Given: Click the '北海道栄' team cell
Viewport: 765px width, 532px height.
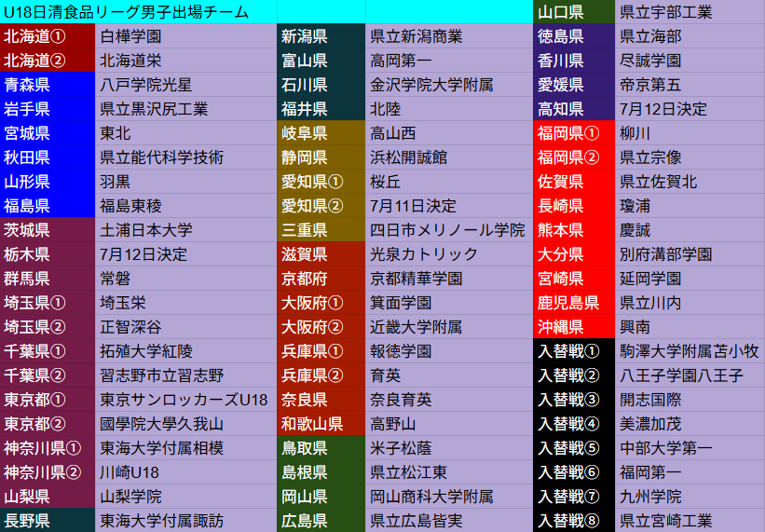Looking at the screenshot, I should coord(185,61).
